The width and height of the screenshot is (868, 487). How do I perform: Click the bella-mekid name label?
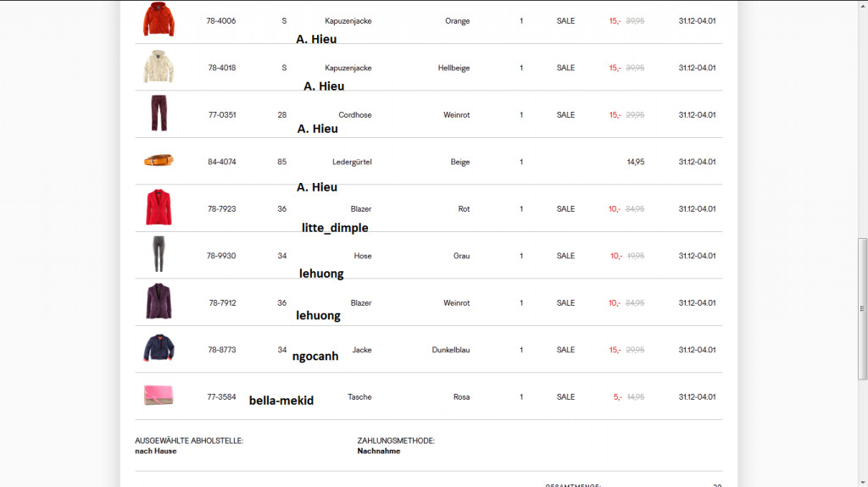pyautogui.click(x=281, y=400)
